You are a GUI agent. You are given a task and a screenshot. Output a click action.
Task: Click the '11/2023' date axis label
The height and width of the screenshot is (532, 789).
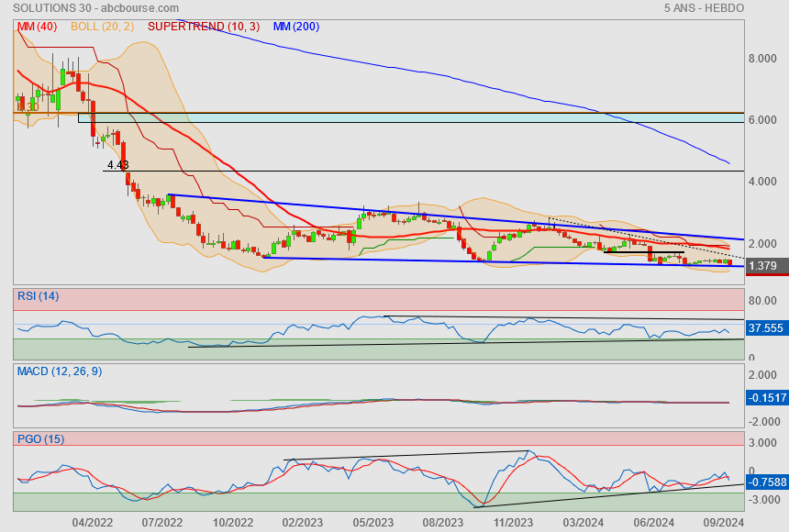pos(513,523)
